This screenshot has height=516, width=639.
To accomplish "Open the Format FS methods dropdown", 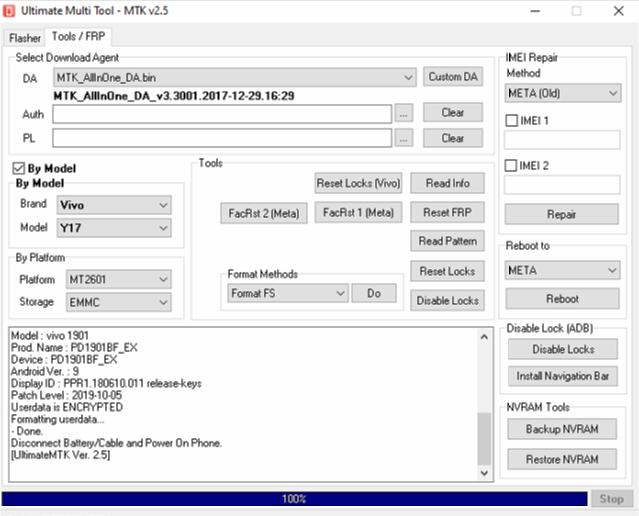I will [x=288, y=293].
